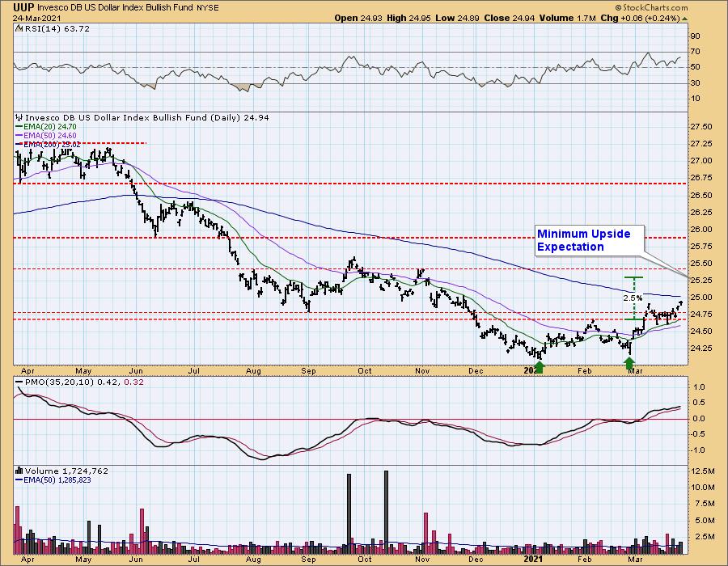Select the purple EMA(50) 24.60 legend entry

(x=51, y=135)
